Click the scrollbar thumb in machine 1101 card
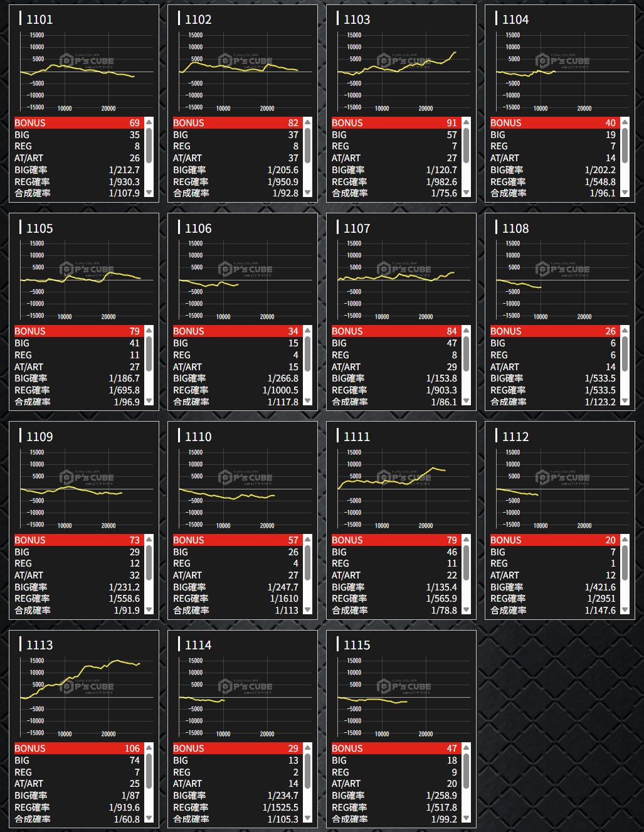 coord(149,145)
